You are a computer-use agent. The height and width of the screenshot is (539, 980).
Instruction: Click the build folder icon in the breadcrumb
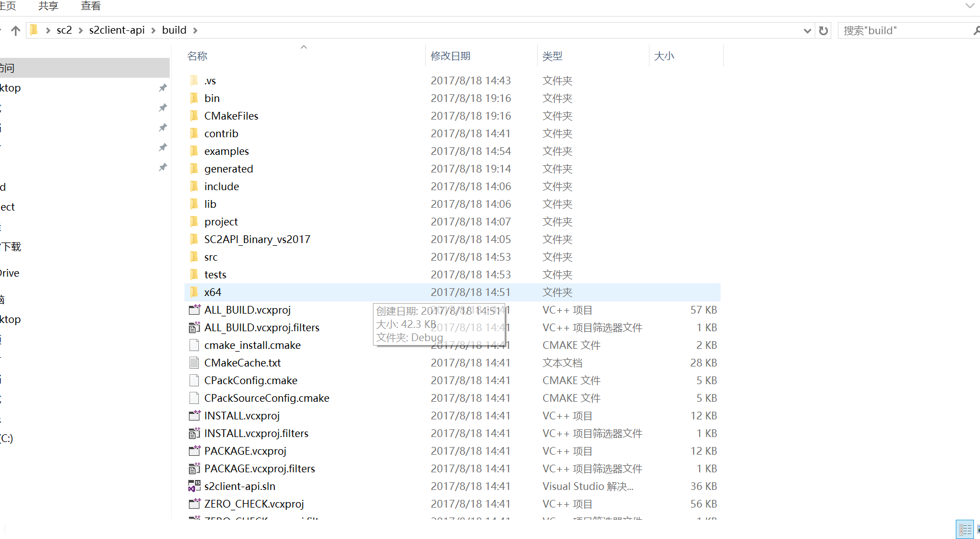tap(174, 30)
